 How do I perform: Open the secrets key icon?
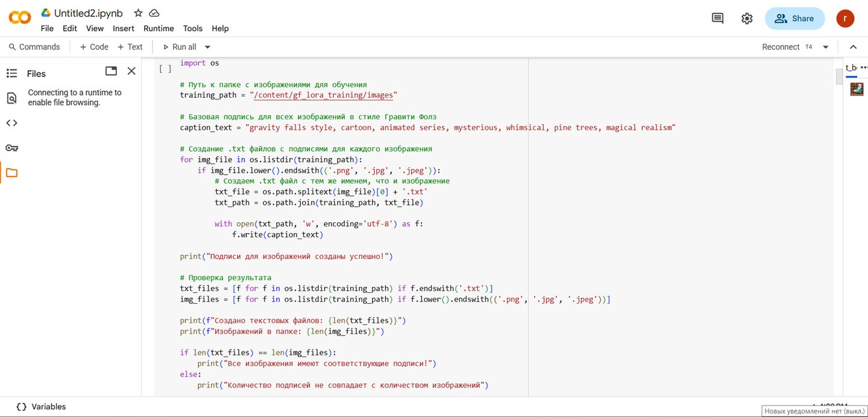[11, 148]
